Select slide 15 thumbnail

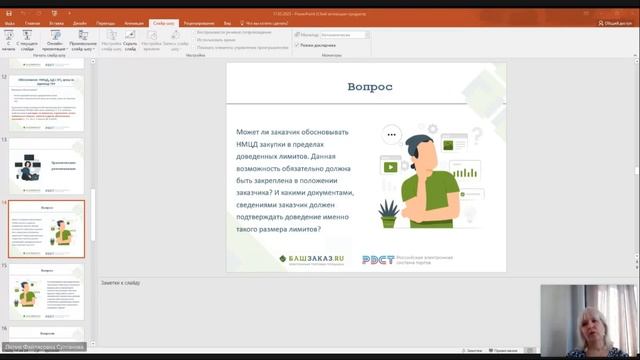tap(47, 292)
